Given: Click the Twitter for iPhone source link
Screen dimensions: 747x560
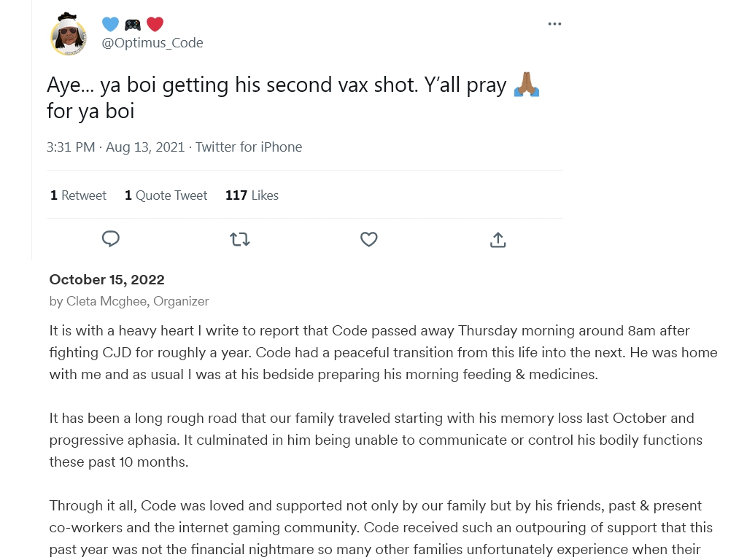Looking at the screenshot, I should click(x=249, y=147).
